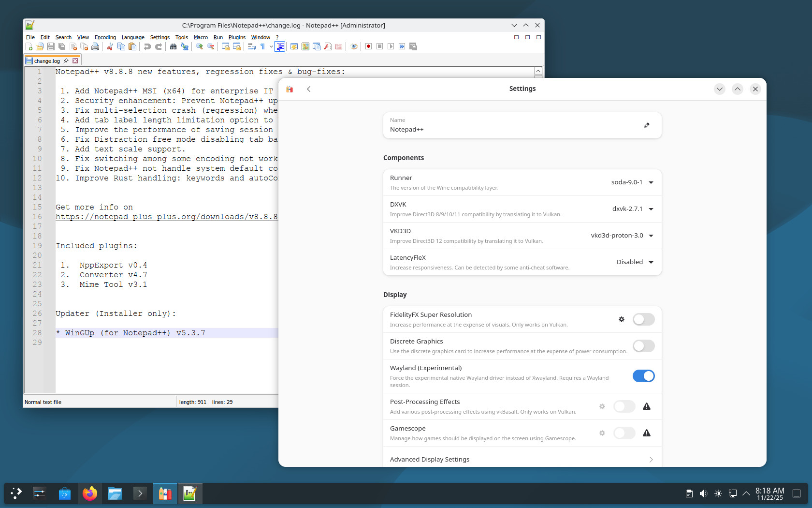Enable FidelityFX Super Resolution switch

pos(643,319)
